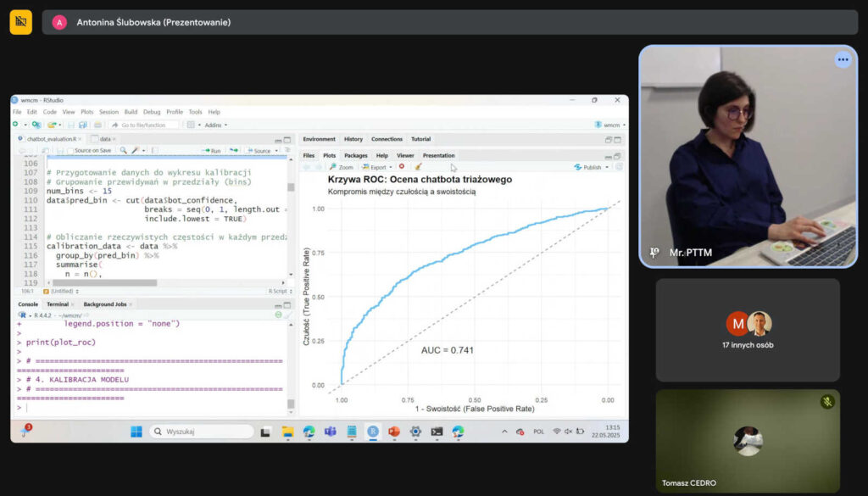Maximize the Plots pane
The image size is (868, 496).
[617, 156]
